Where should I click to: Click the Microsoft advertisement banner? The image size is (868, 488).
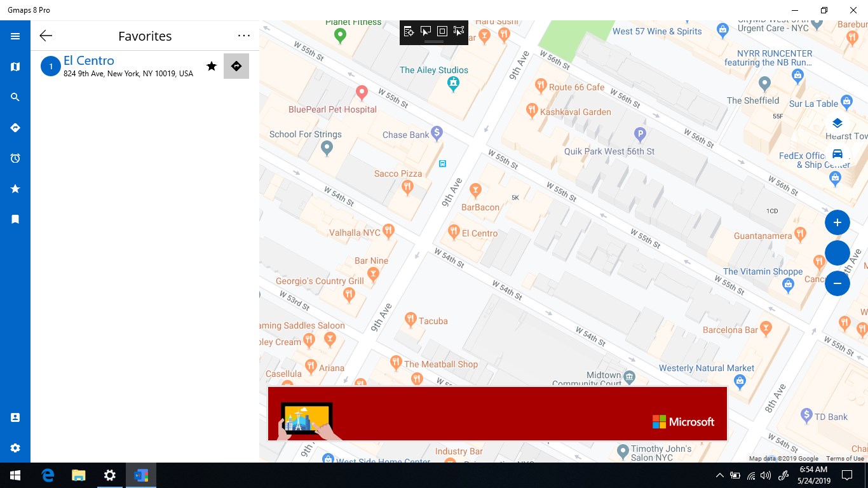[x=498, y=414]
